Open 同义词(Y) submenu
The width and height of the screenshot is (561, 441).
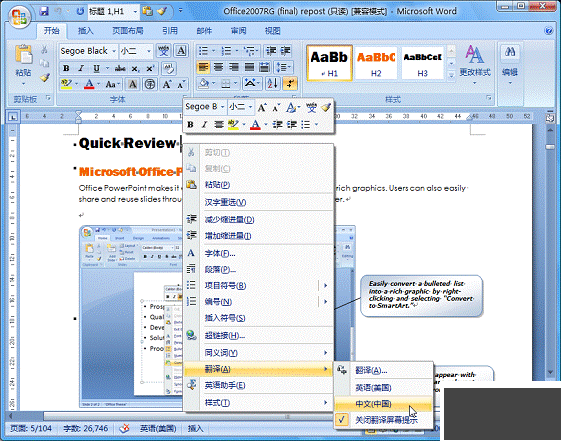click(x=258, y=353)
